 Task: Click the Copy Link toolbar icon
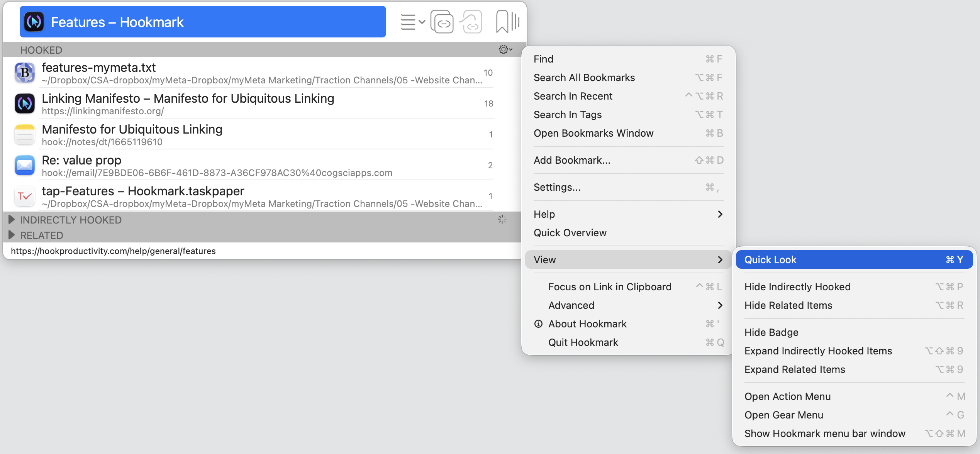(x=442, y=22)
